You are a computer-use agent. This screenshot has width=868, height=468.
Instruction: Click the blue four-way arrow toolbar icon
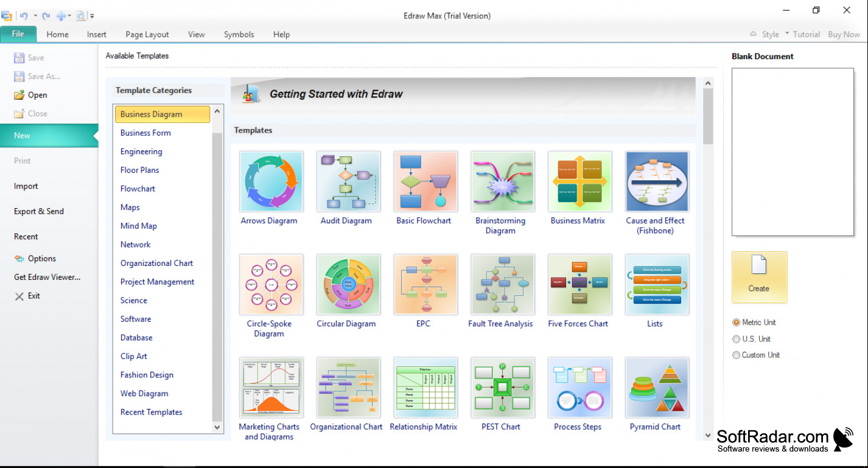pos(61,16)
